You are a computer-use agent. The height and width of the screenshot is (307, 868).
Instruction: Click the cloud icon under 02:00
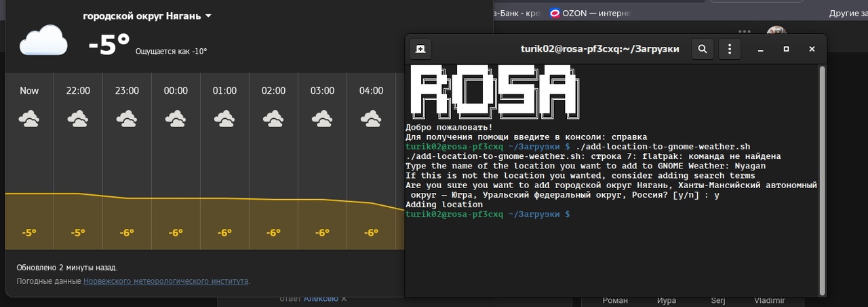point(273,120)
